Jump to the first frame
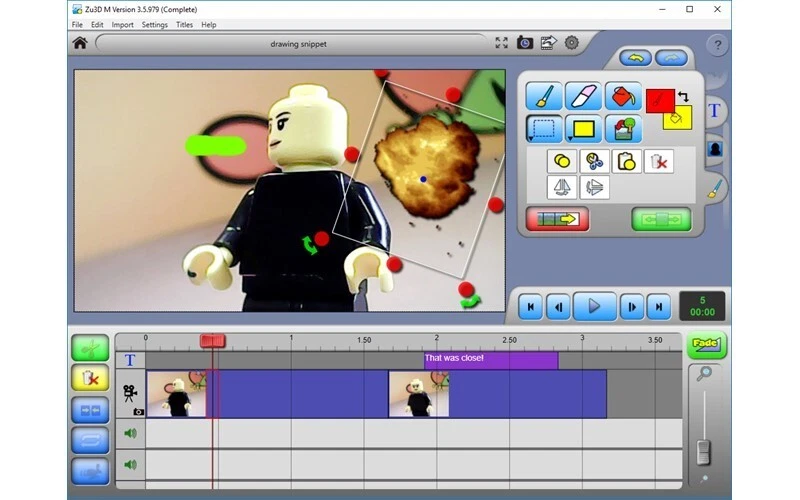 coord(531,307)
